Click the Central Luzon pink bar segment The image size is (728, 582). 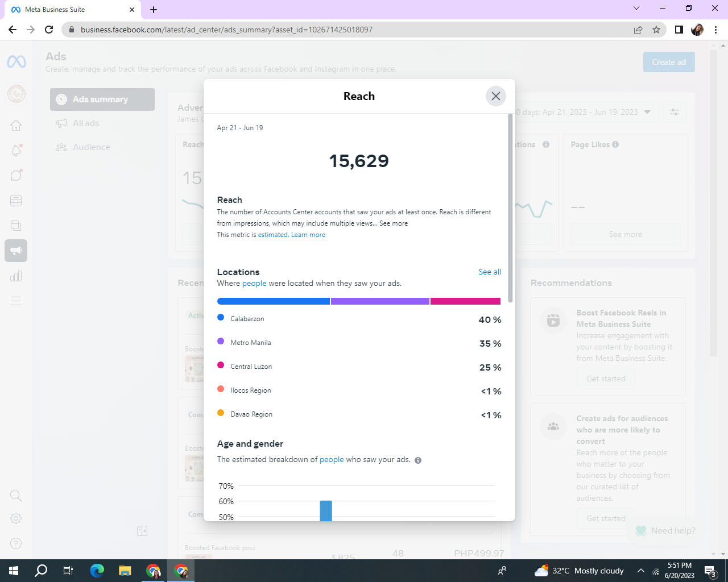(x=466, y=301)
